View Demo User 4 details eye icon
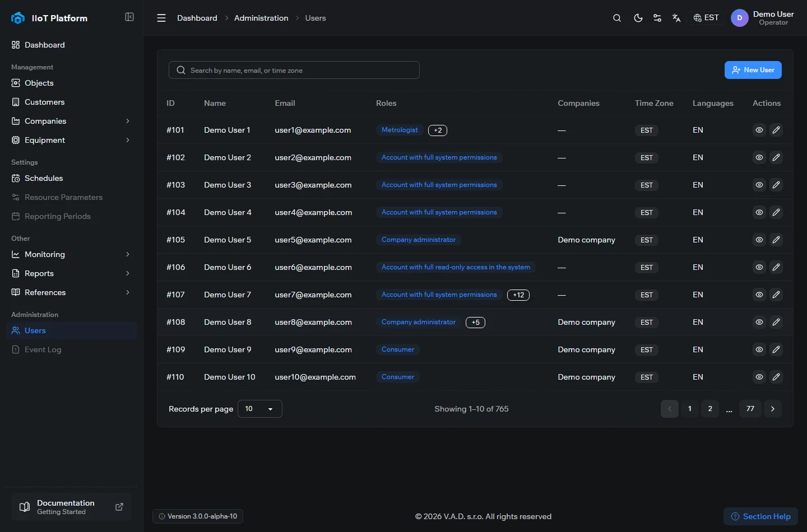Viewport: 807px width, 532px height. 759,212
